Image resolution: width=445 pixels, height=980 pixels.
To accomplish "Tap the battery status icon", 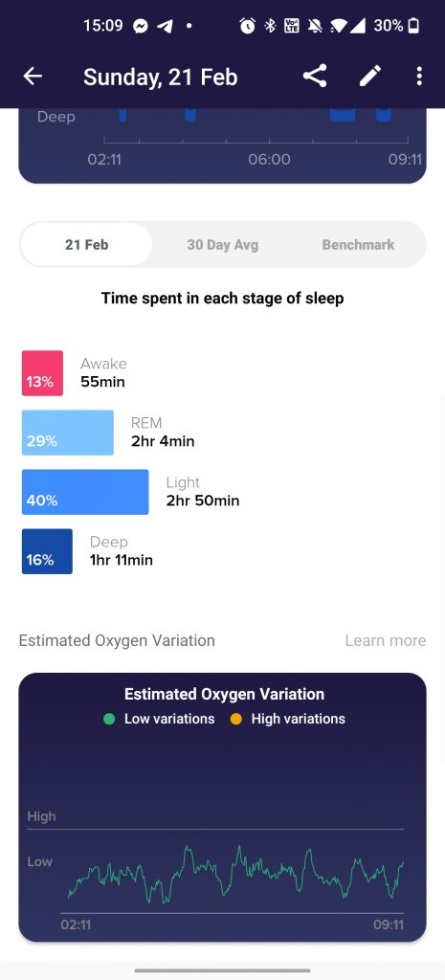I will pyautogui.click(x=413, y=26).
